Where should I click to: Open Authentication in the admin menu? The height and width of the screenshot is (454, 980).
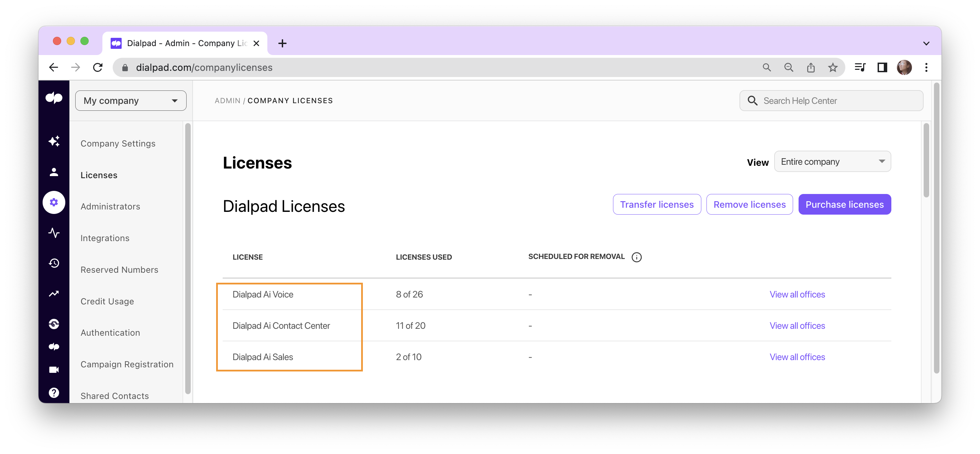coord(110,333)
